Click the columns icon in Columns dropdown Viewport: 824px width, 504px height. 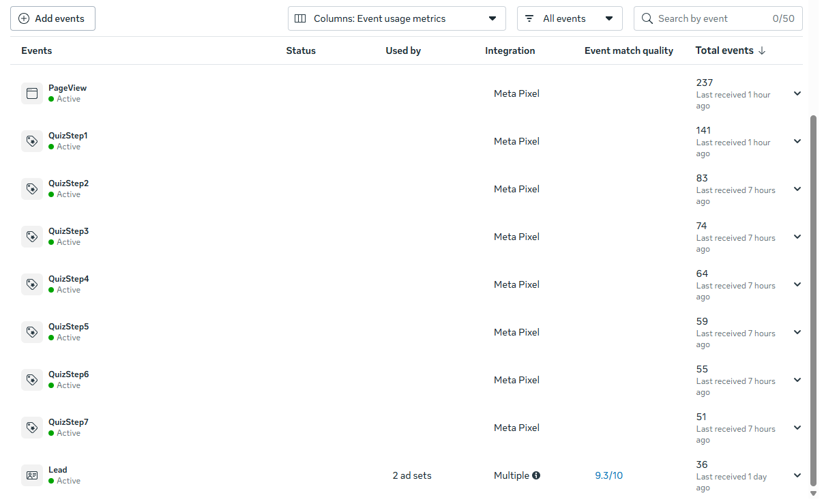coord(300,18)
